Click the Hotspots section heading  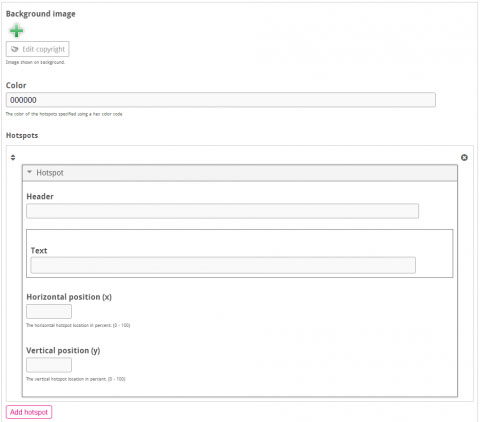click(x=22, y=135)
